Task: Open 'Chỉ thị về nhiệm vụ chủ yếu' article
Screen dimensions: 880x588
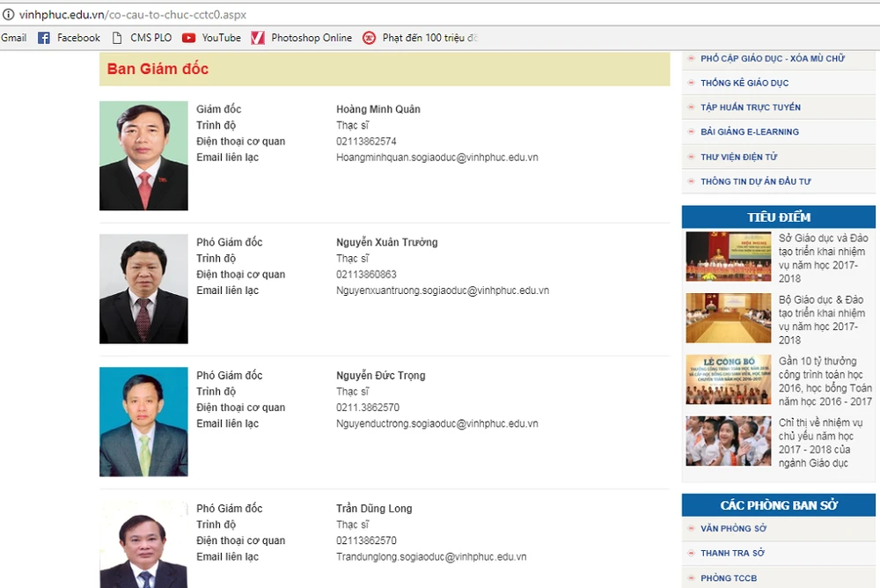Action: point(821,443)
